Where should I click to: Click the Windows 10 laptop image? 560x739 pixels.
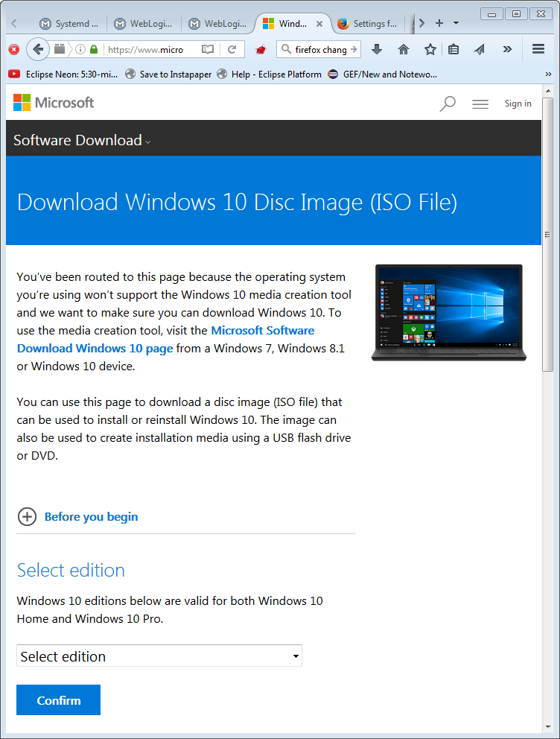click(x=449, y=312)
